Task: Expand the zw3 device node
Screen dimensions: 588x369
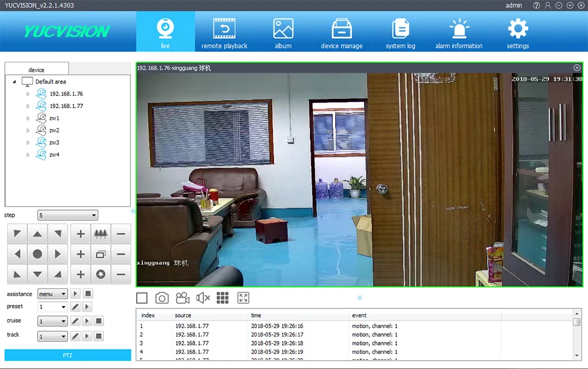Action: [x=28, y=142]
